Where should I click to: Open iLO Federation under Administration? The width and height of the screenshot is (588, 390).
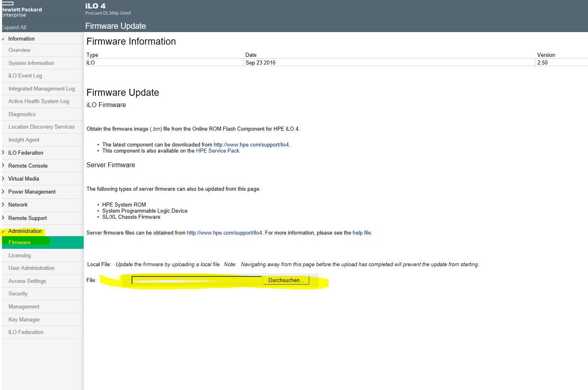[26, 332]
